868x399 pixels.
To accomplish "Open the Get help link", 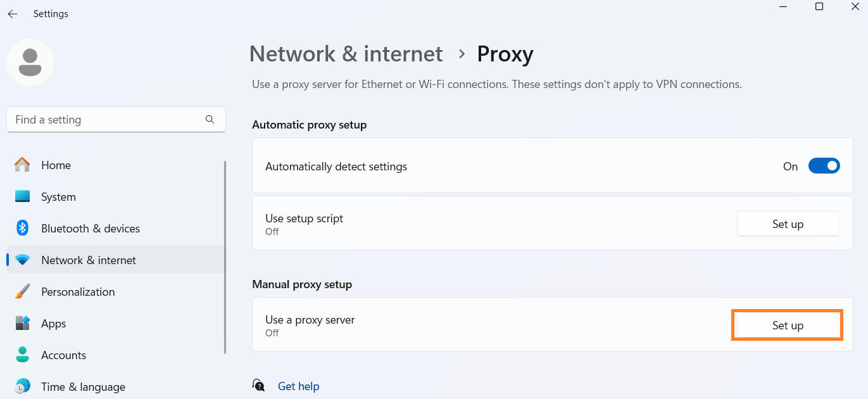I will 298,386.
